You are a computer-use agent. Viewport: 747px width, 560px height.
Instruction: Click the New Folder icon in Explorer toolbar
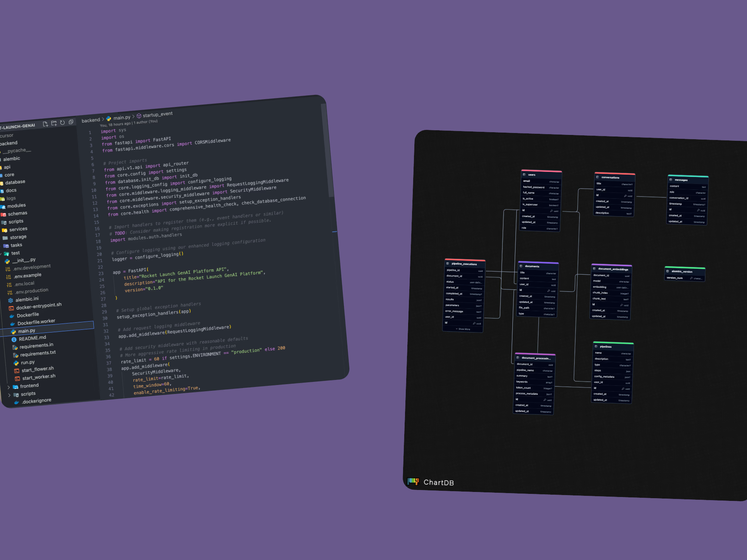pyautogui.click(x=54, y=123)
